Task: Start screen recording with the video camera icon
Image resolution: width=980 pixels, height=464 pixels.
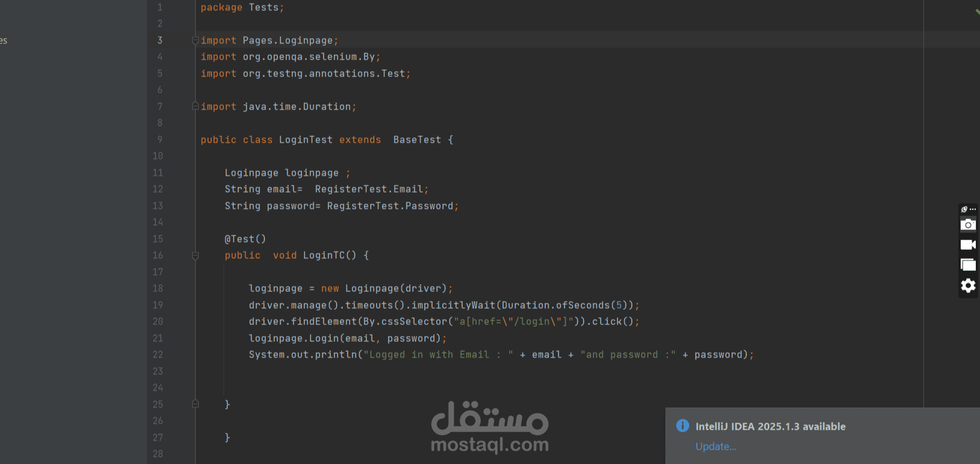Action: 968,244
